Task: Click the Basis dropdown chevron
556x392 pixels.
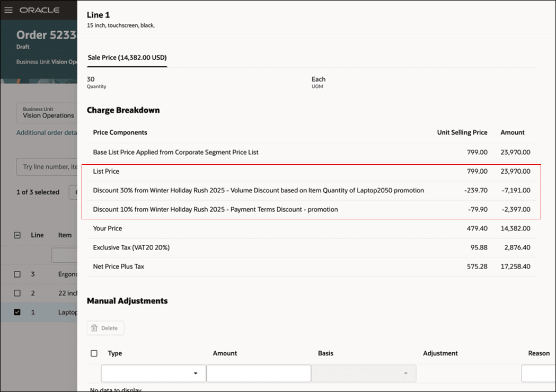Action: tap(406, 373)
